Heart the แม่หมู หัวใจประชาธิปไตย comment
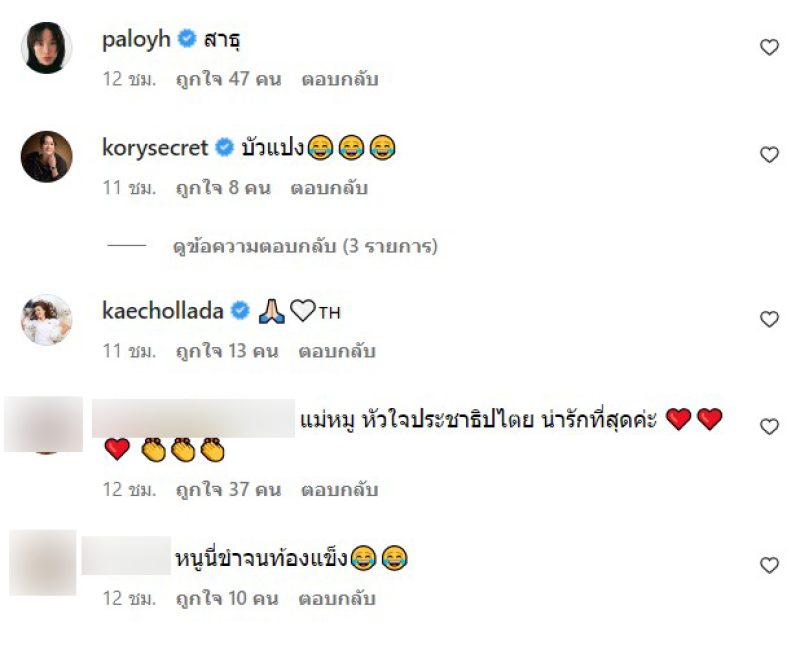Viewport: 800px width, 645px height. 769,426
